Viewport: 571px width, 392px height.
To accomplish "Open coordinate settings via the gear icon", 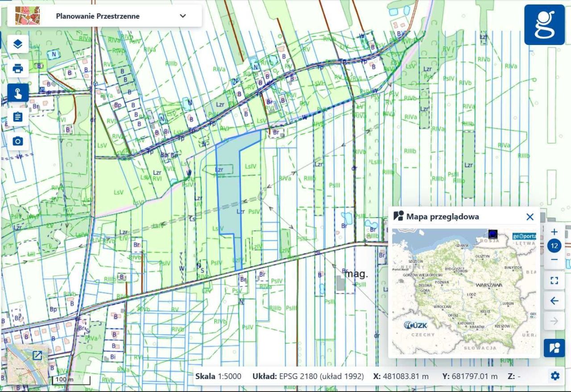I will [x=555, y=376].
